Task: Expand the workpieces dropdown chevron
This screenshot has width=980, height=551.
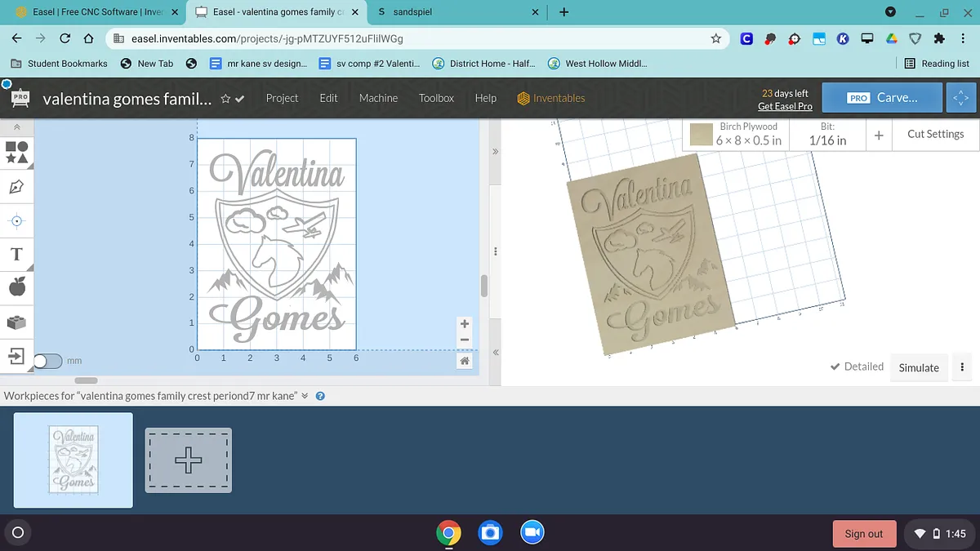Action: [305, 396]
